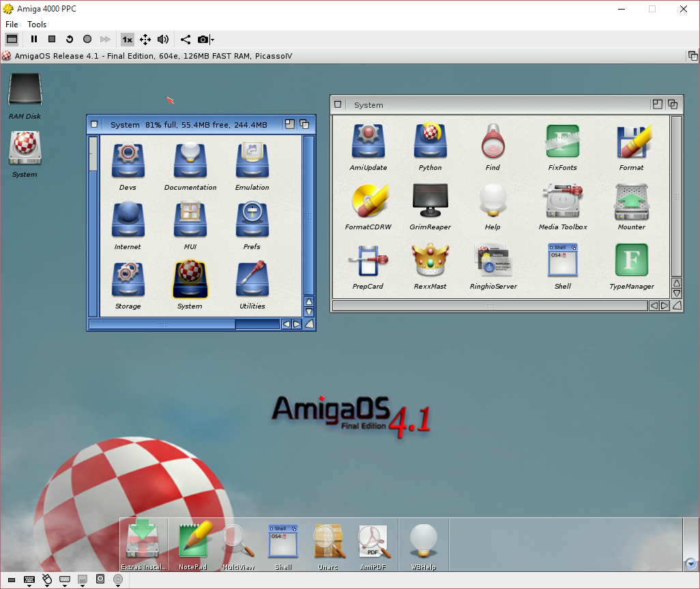Toggle fullscreen display mode button
The height and width of the screenshot is (589, 700).
point(12,40)
